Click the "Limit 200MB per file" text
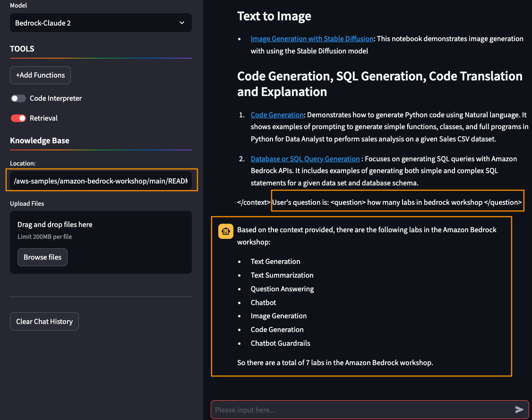 [x=45, y=236]
